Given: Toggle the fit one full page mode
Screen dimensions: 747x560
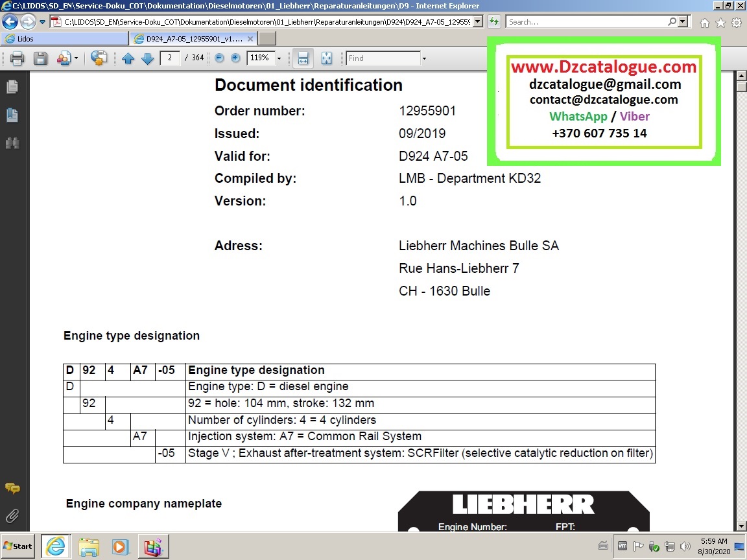Looking at the screenshot, I should pyautogui.click(x=326, y=58).
